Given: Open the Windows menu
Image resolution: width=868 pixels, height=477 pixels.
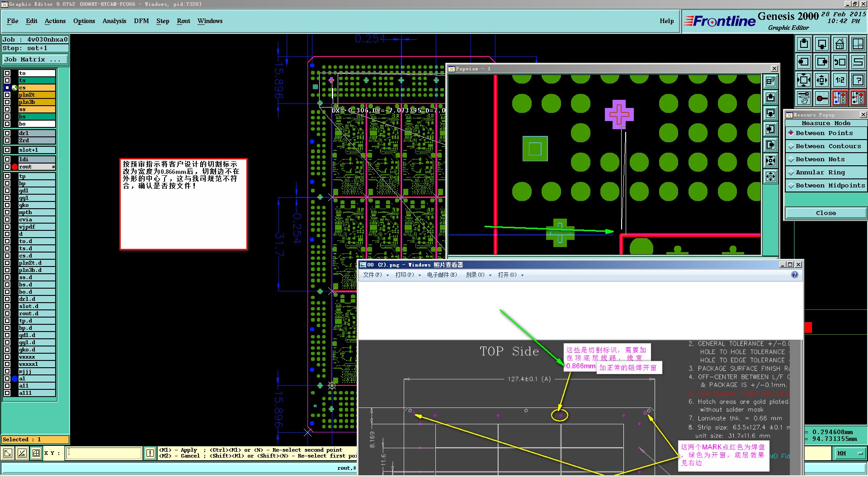Looking at the screenshot, I should tap(210, 21).
